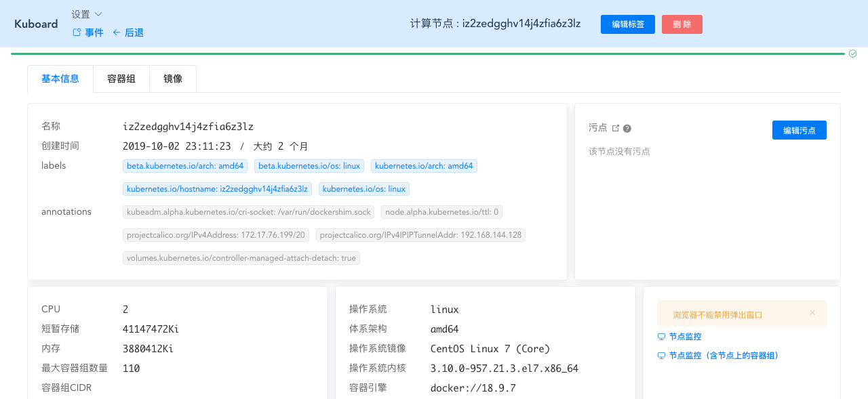Click the question mark help icon beside 污点
The image size is (868, 399).
(x=627, y=127)
